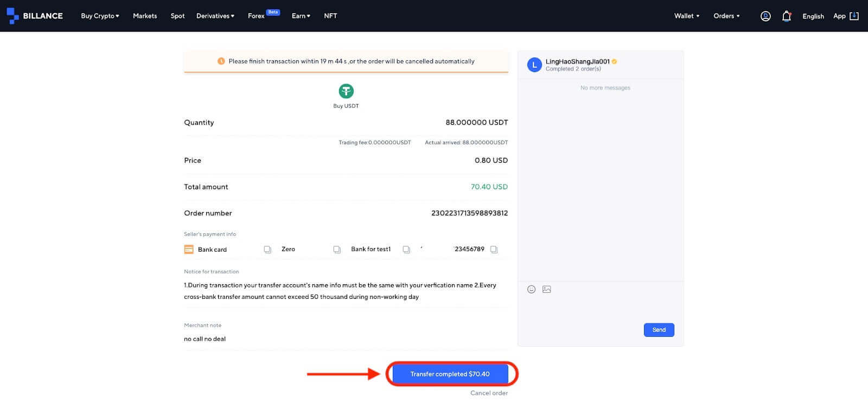The width and height of the screenshot is (868, 416).
Task: Click the App menu label
Action: click(x=839, y=16)
